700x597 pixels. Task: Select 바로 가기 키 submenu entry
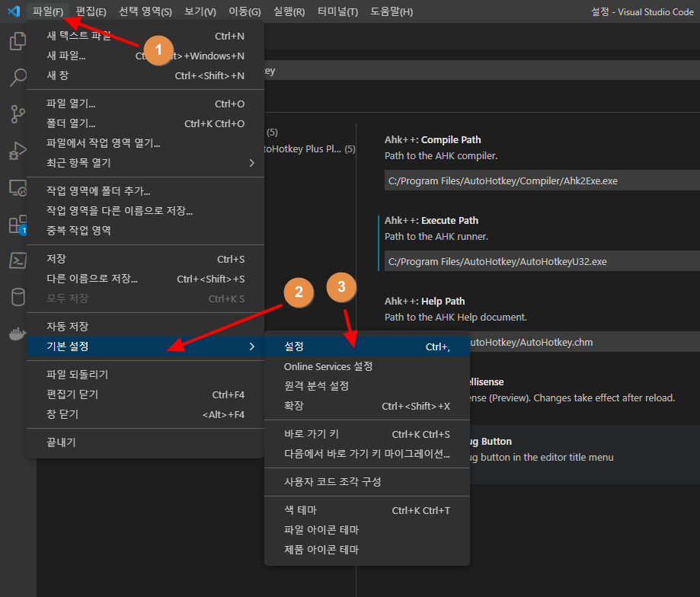pyautogui.click(x=367, y=434)
